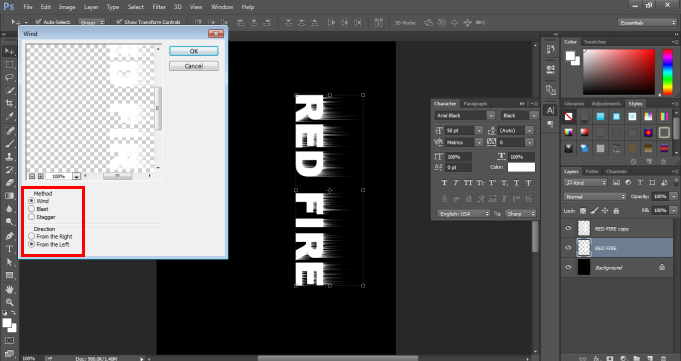681x361 pixels.
Task: Select the Horizontal Type tool
Action: [9, 249]
